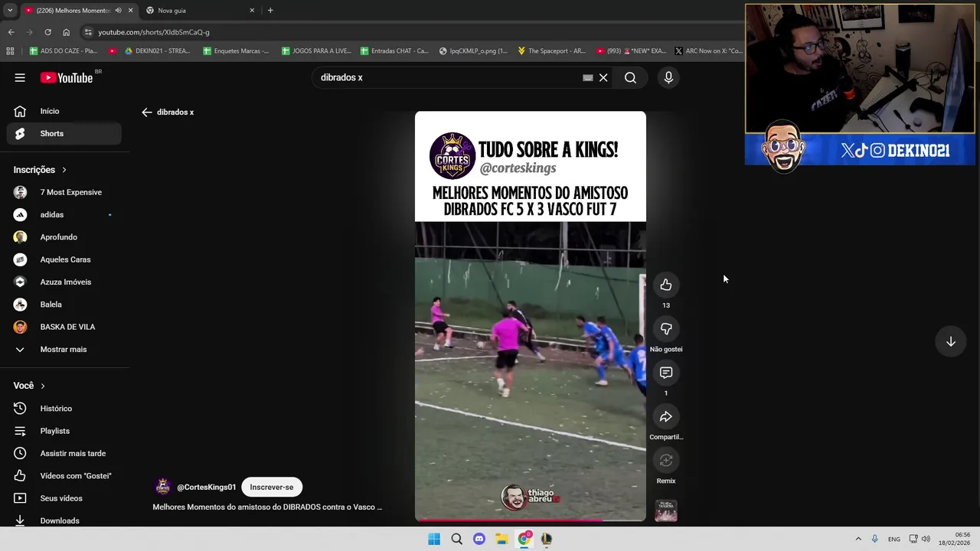Click the magnifier search button
The width and height of the screenshot is (980, 551).
(x=630, y=77)
